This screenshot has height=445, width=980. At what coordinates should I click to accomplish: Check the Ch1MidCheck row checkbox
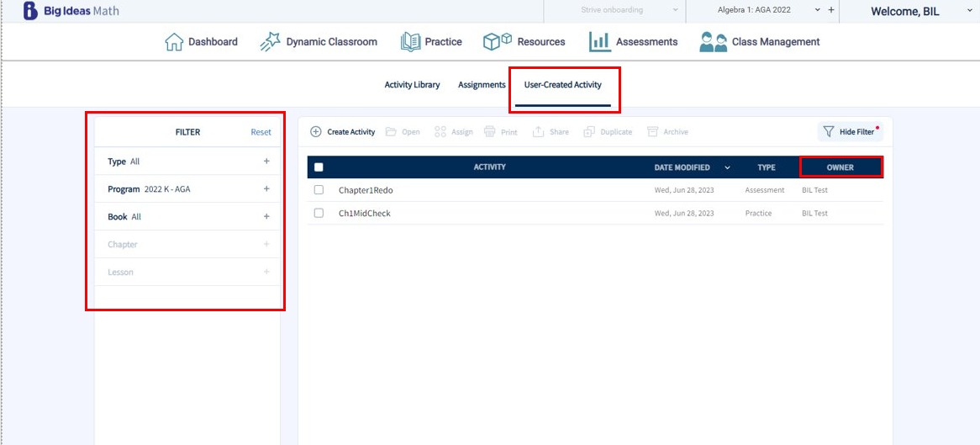pos(319,213)
